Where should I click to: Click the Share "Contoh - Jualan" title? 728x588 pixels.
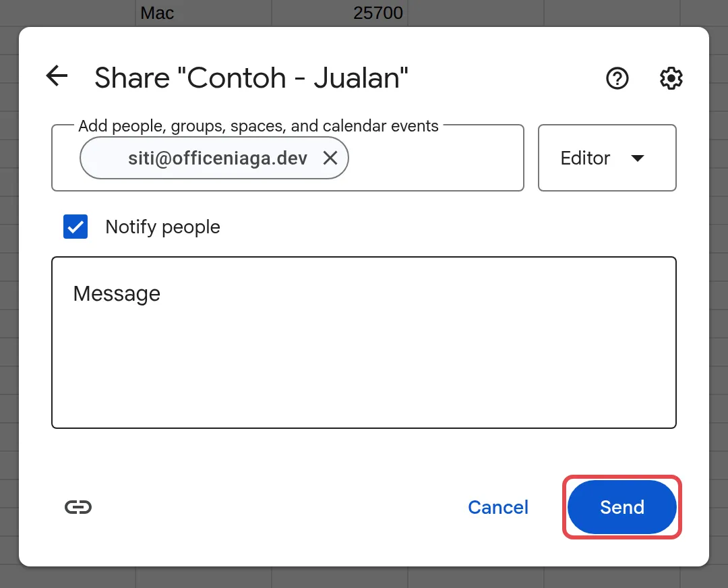click(251, 78)
